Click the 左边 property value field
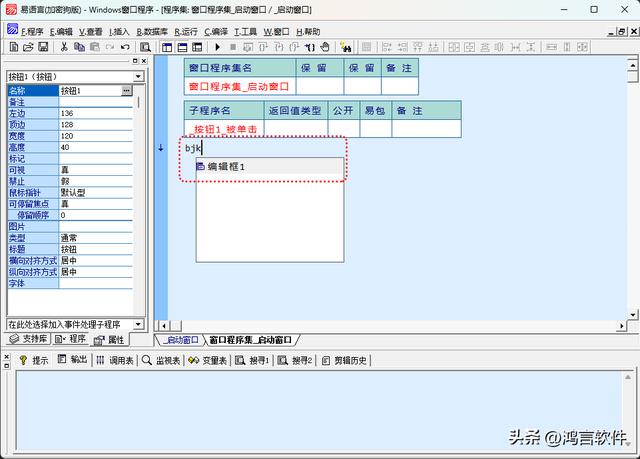This screenshot has height=459, width=640. tap(95, 113)
